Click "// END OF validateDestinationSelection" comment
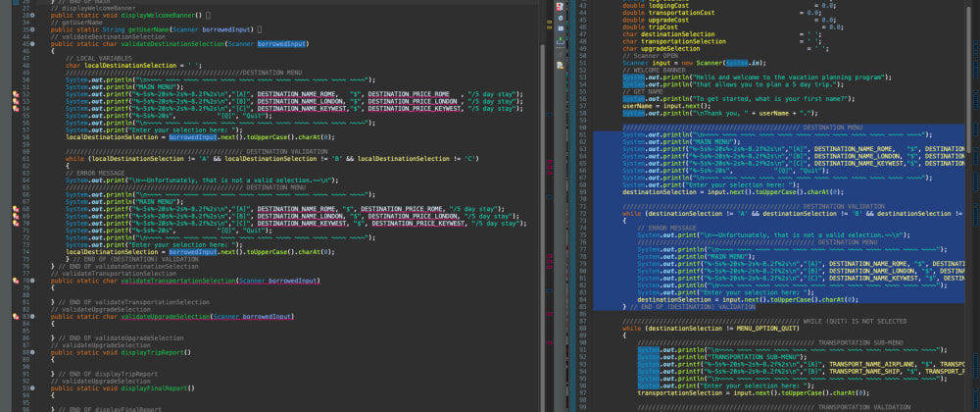Viewport: 980px width, 412px height. (128, 267)
